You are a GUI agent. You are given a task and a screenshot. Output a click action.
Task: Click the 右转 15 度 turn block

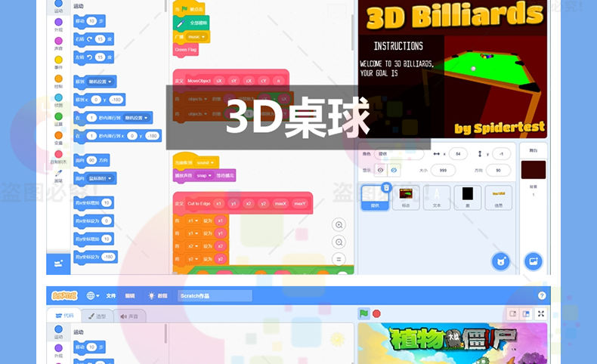click(94, 39)
